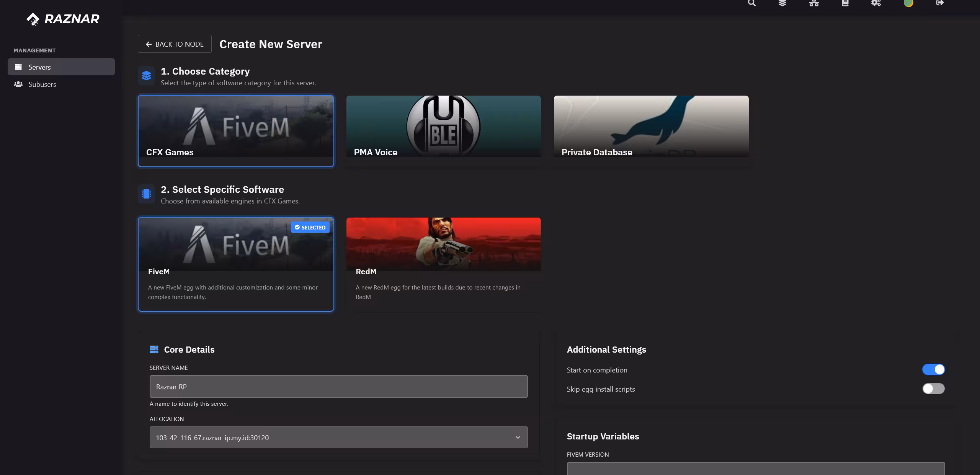980x475 pixels.
Task: Click the search icon in top bar
Action: click(x=751, y=3)
